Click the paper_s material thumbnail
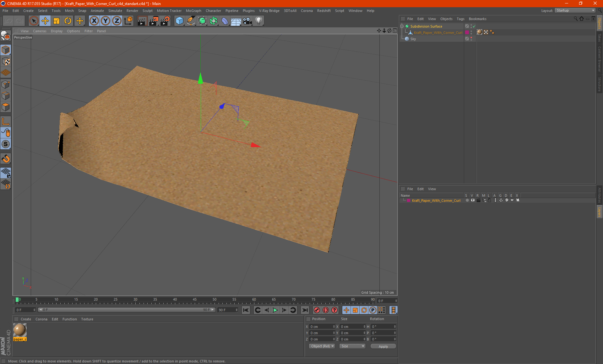Screen dimensions: 603x364 point(20,330)
